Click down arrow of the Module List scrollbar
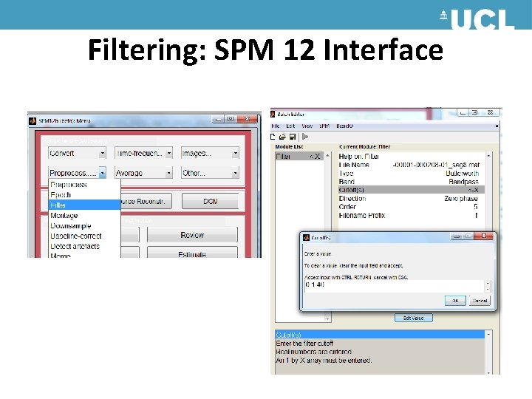Screen dimensions: 532x399 327,318
